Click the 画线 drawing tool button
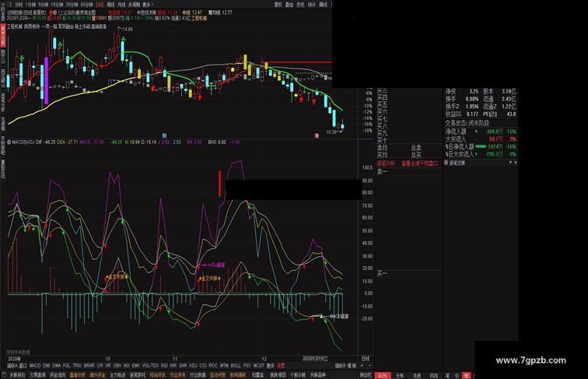 tap(323, 5)
